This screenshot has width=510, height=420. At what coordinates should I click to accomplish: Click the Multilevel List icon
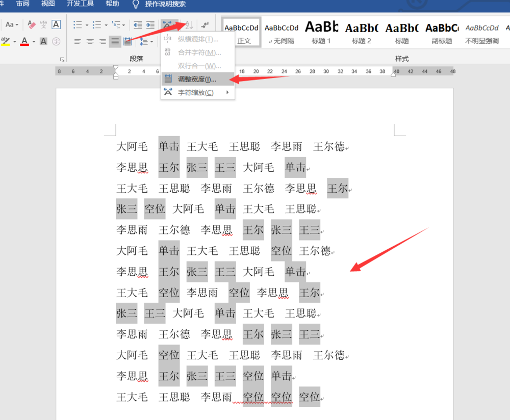116,24
